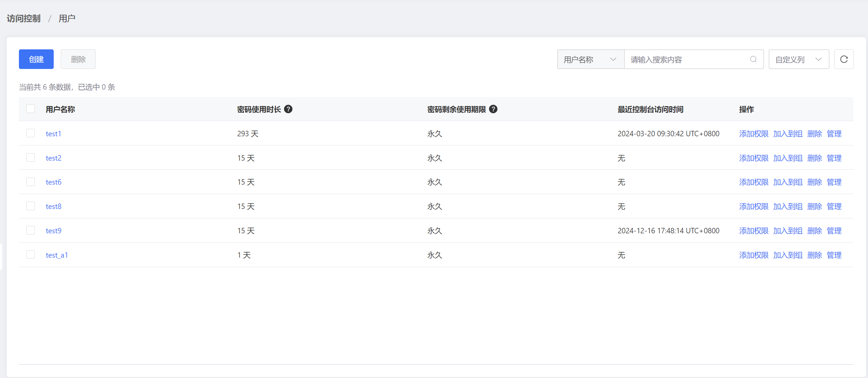The width and height of the screenshot is (868, 378).
Task: Click timestamp 2024-12-16 17:48:14 UTC+0800
Action: pos(668,231)
